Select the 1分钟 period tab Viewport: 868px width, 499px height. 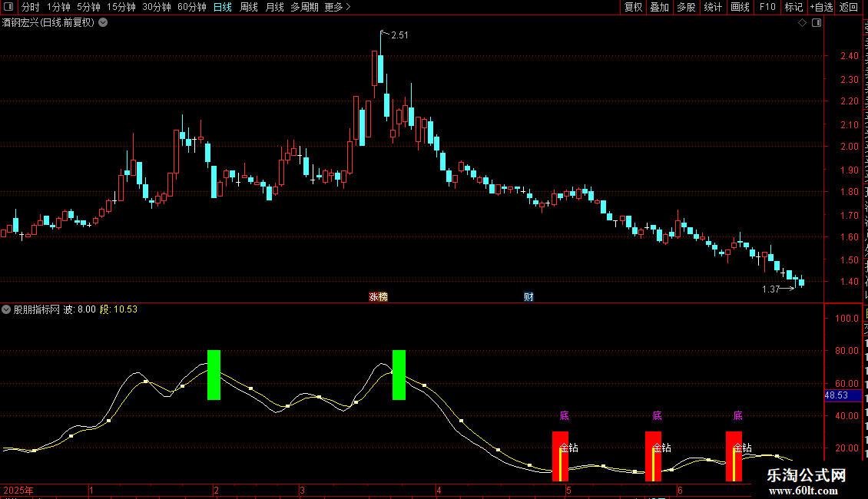pos(58,7)
